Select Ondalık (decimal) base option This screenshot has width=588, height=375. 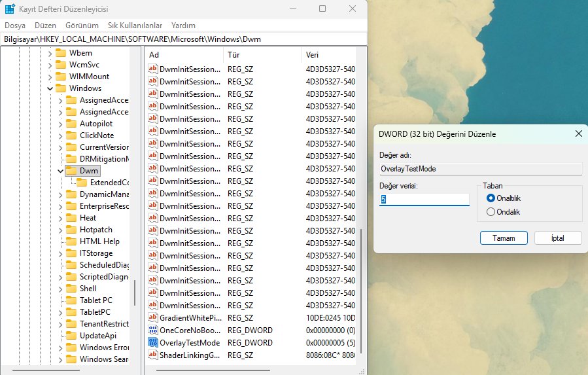click(491, 211)
